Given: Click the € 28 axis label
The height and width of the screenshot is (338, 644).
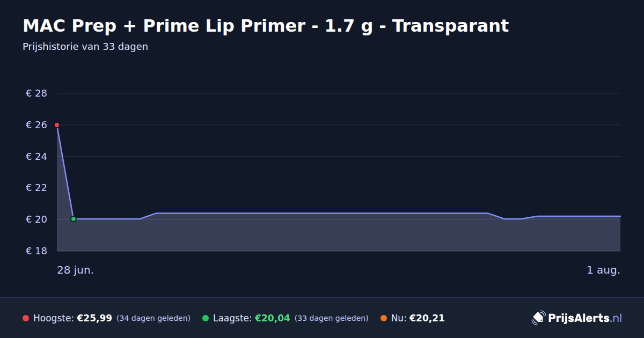Looking at the screenshot, I should 36,93.
